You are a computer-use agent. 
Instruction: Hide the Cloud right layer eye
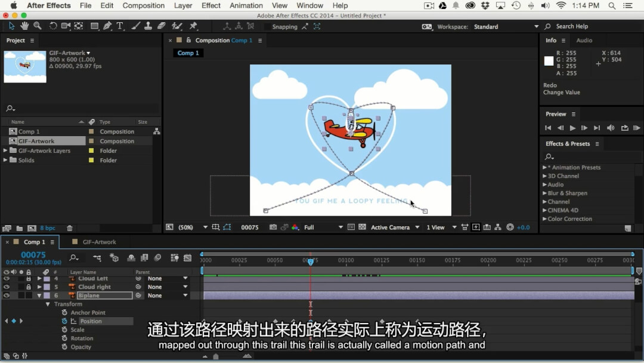point(6,287)
